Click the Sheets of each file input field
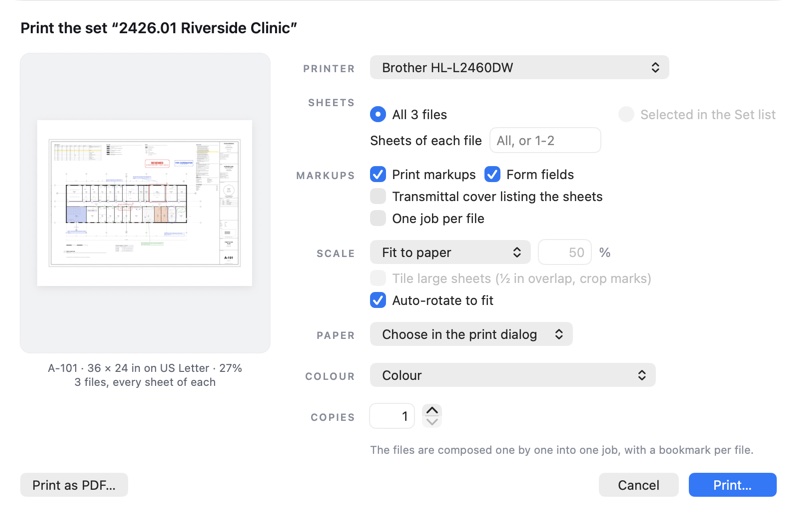Image resolution: width=797 pixels, height=515 pixels. click(x=545, y=140)
